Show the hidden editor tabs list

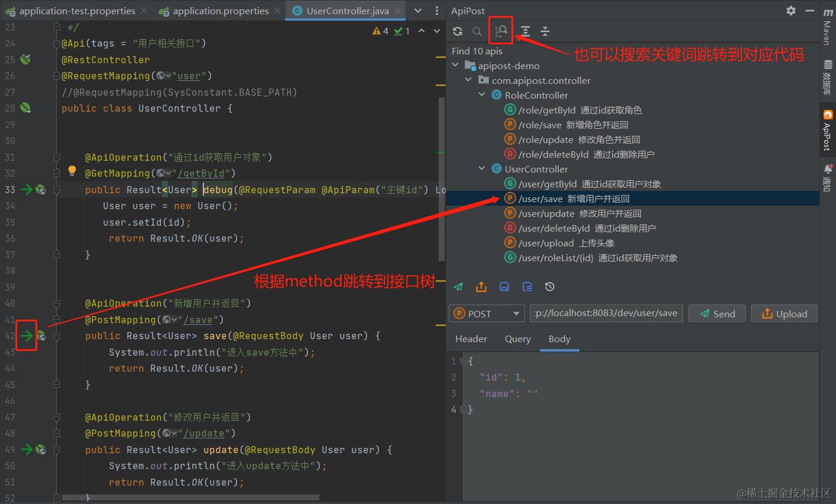point(418,11)
